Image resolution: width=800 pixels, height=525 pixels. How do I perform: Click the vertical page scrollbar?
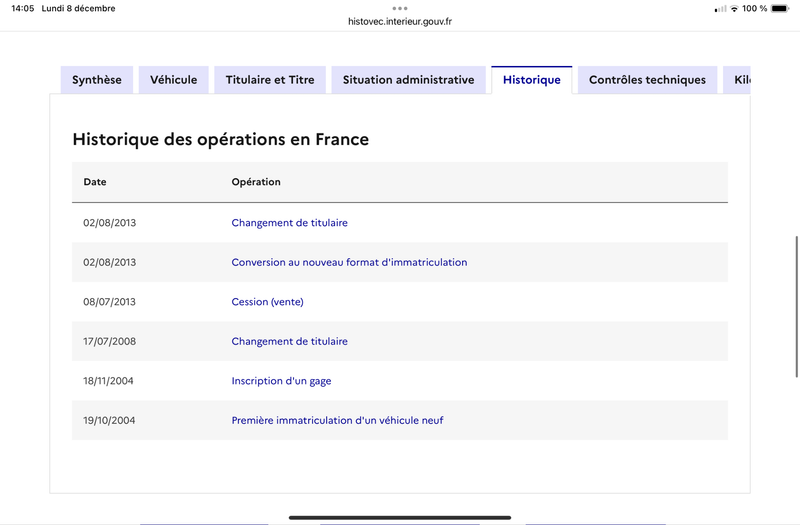point(796,307)
